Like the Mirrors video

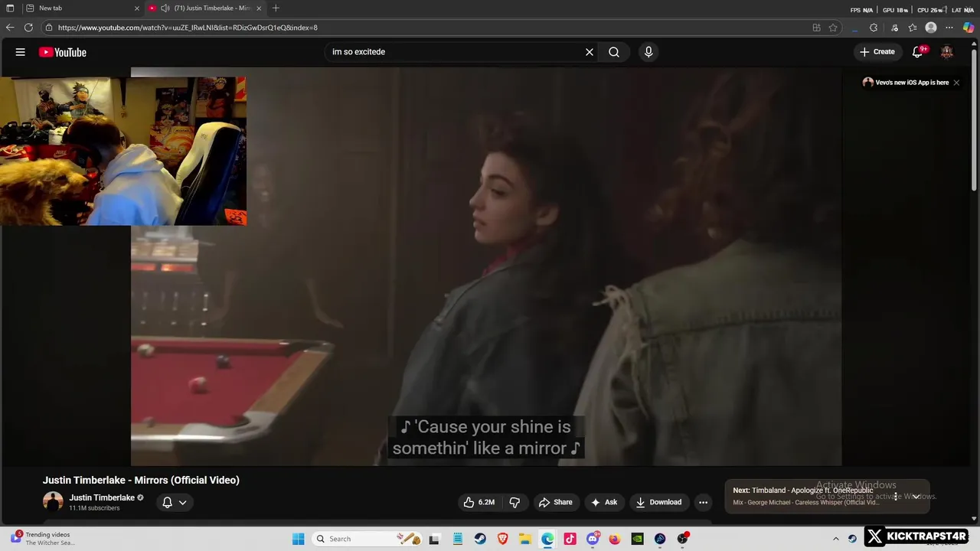[479, 502]
